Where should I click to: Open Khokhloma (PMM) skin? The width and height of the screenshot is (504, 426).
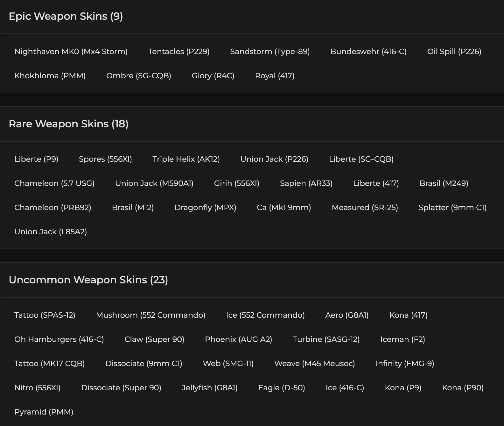point(50,76)
